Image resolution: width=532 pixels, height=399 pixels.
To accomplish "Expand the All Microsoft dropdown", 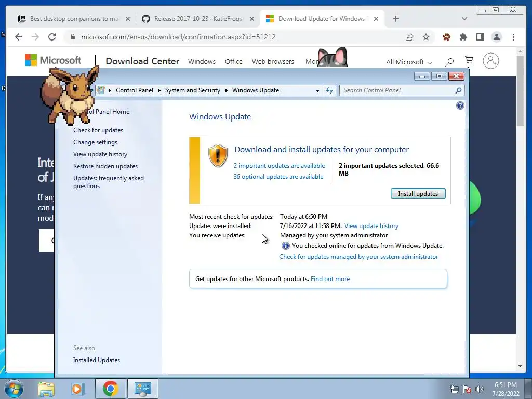I will click(408, 62).
